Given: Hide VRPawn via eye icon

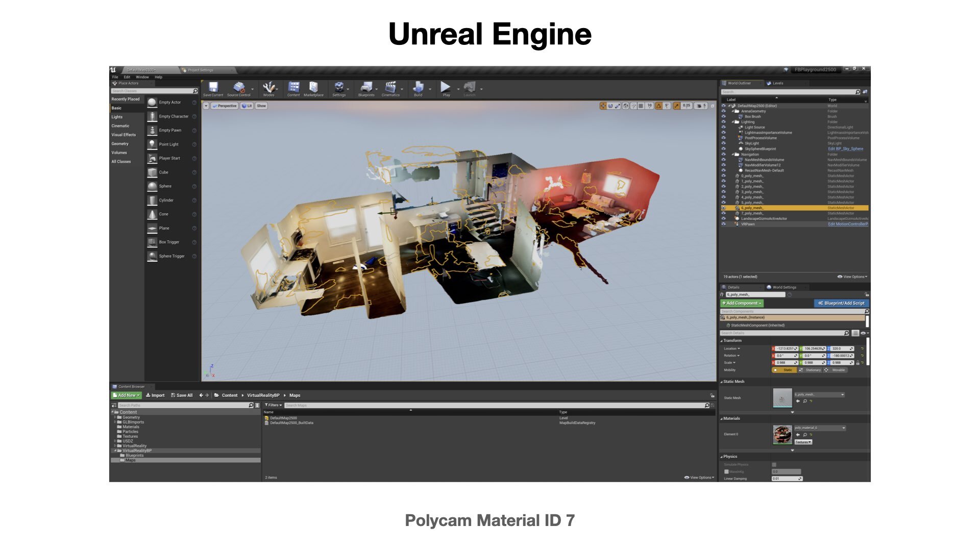Looking at the screenshot, I should point(723,224).
